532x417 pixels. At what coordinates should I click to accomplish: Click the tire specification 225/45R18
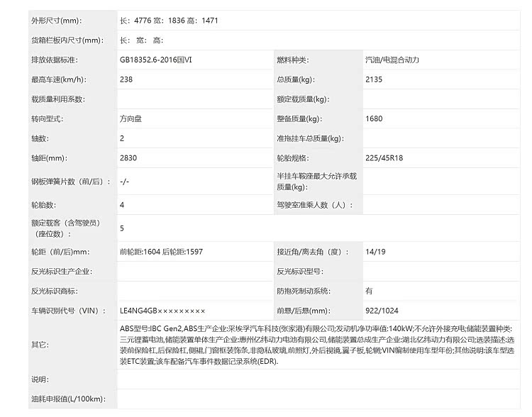click(384, 158)
